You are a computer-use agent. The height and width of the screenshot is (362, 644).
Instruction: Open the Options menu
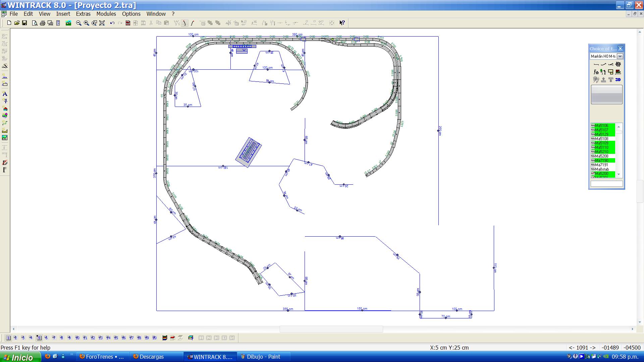[x=131, y=14]
